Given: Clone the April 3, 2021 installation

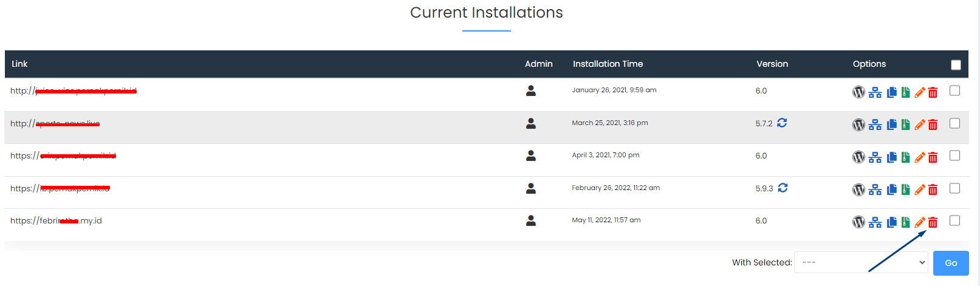Looking at the screenshot, I should 891,157.
